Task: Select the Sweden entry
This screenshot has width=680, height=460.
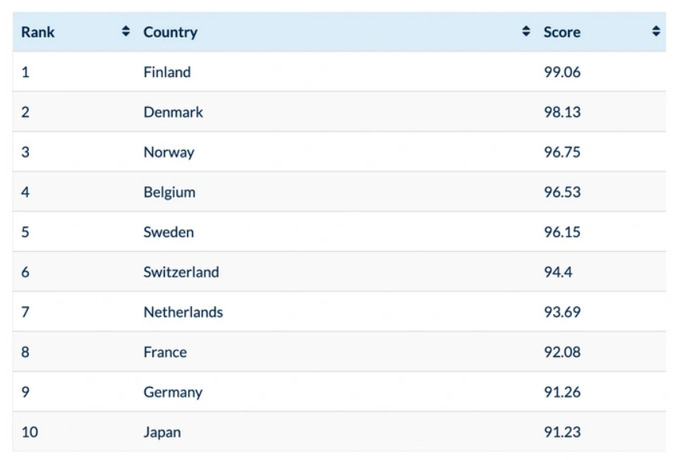Action: [169, 232]
